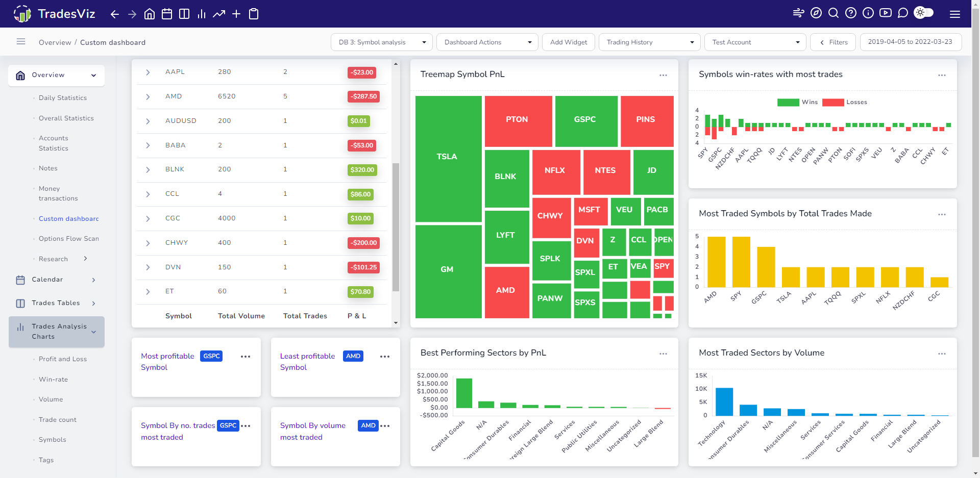Open Money transactions in sidebar
The width and height of the screenshot is (980, 478).
pos(58,193)
